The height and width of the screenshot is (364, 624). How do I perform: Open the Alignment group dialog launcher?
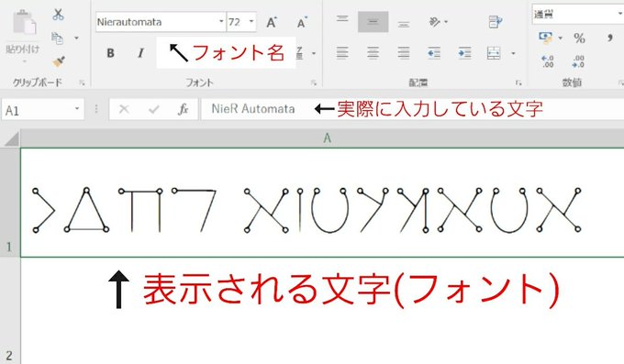pyautogui.click(x=518, y=83)
